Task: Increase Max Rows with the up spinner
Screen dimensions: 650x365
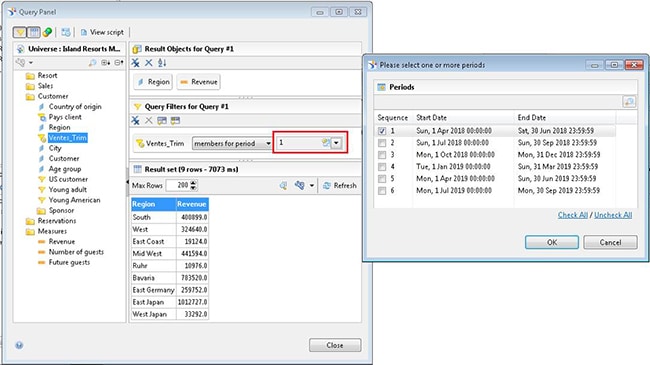Action: (194, 182)
